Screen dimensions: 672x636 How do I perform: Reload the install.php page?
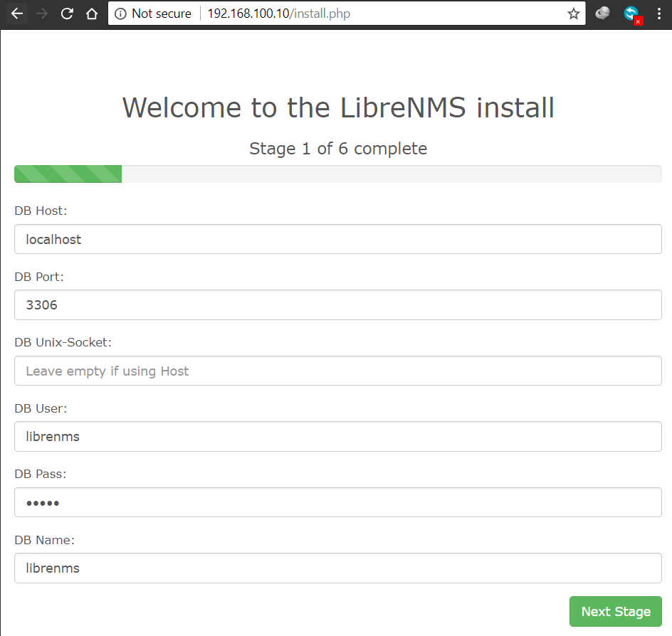67,14
